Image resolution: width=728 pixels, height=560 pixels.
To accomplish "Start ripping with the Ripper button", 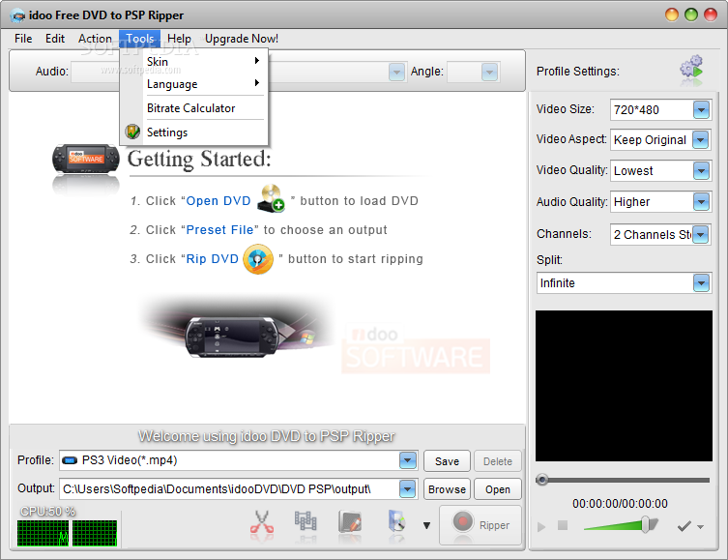I will (x=480, y=524).
